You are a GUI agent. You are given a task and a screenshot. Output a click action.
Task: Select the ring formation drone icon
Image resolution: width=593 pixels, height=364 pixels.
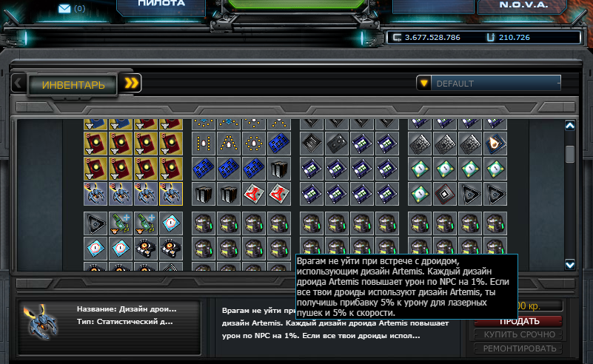(254, 144)
